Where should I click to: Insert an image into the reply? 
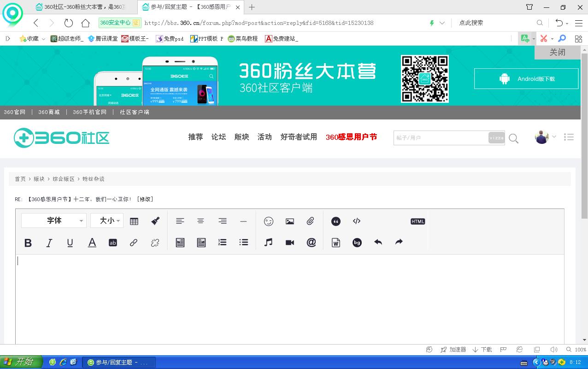(x=290, y=221)
